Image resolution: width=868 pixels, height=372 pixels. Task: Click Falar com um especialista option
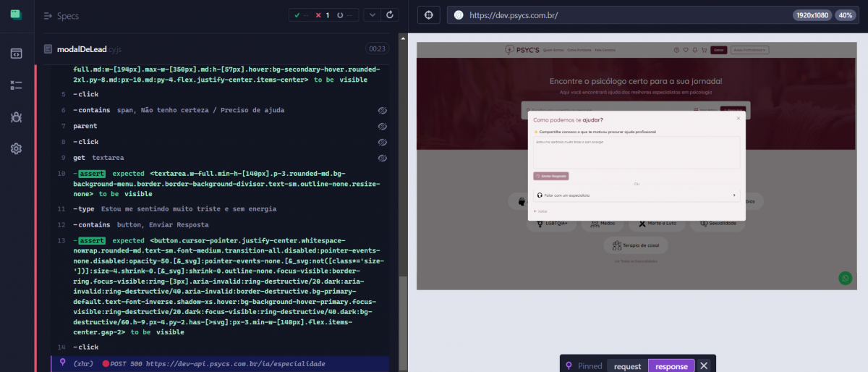tap(637, 195)
